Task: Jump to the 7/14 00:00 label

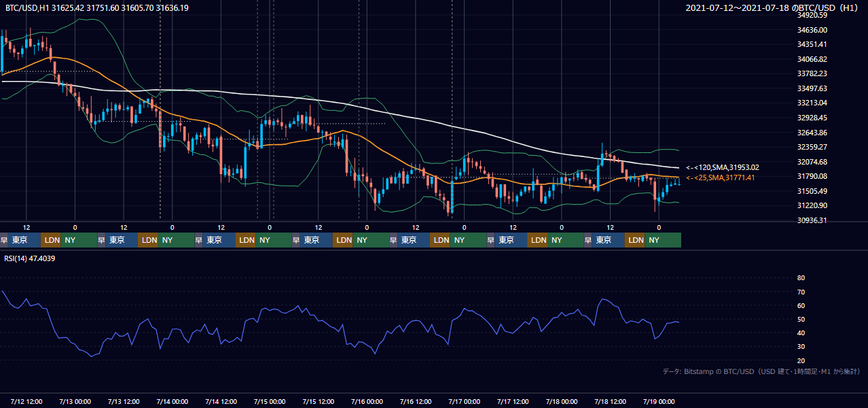Action: click(173, 401)
